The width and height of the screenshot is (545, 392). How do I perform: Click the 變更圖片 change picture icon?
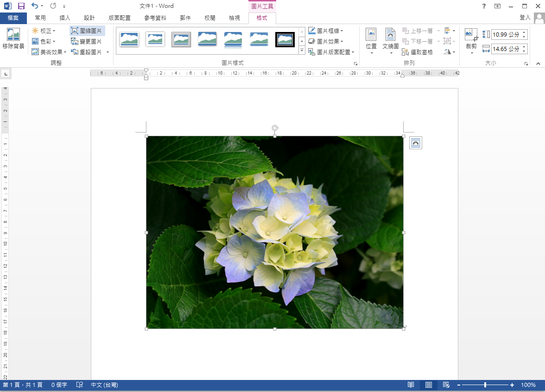[x=86, y=42]
